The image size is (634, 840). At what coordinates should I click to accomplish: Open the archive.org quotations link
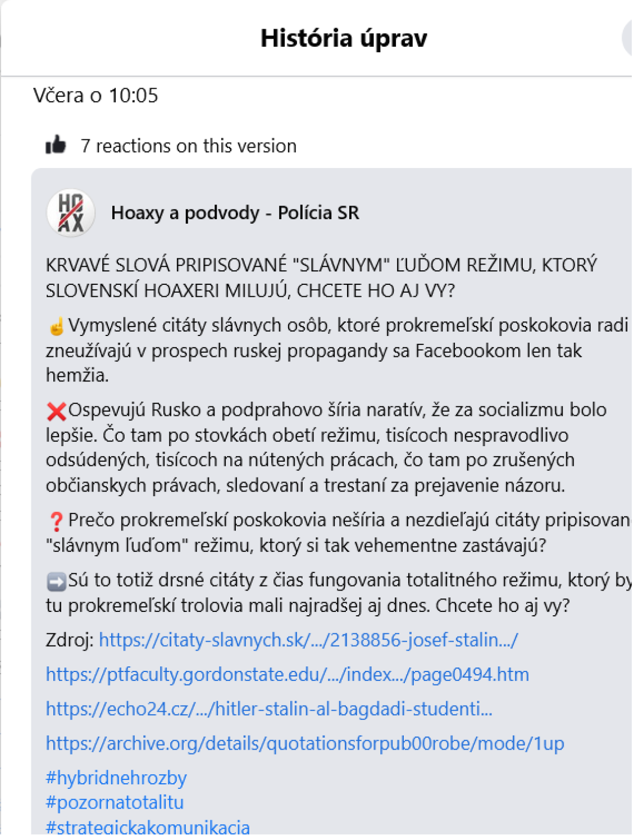[305, 743]
